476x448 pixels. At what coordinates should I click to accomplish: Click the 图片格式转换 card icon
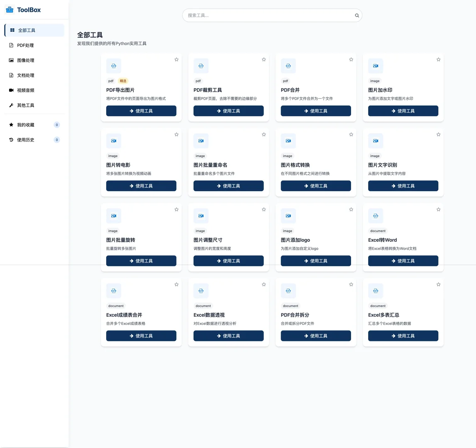click(288, 141)
